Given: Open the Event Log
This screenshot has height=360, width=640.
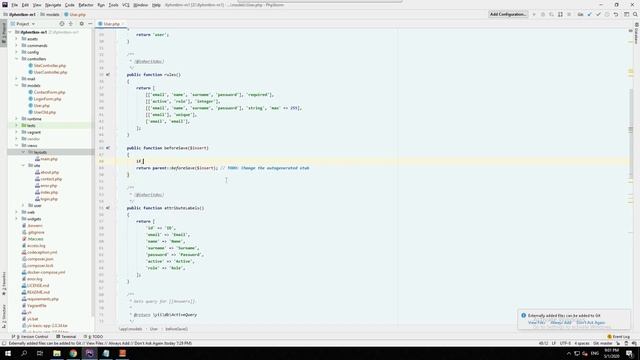Looking at the screenshot, I should [x=619, y=337].
